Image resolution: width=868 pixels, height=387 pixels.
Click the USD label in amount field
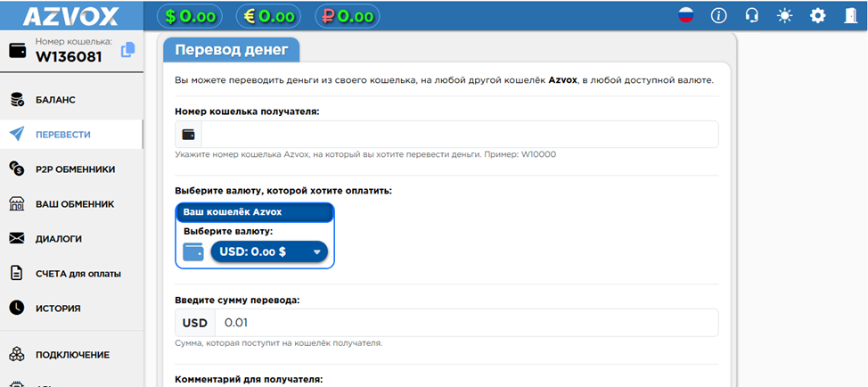[195, 323]
